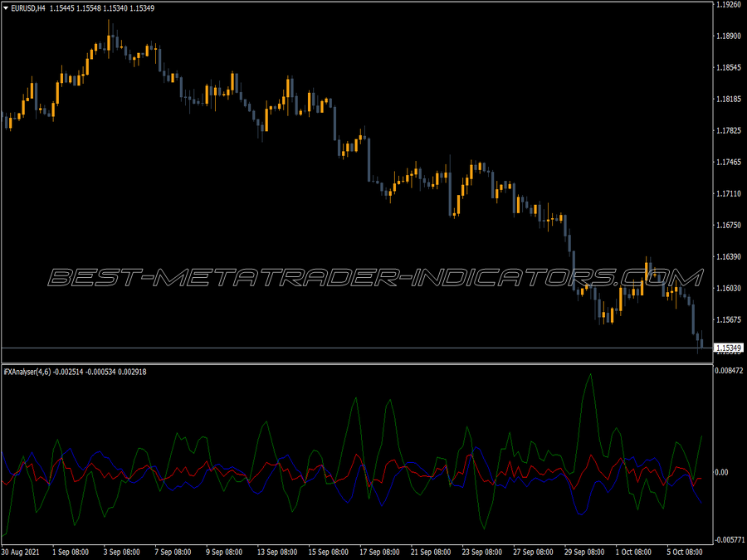The width and height of the screenshot is (747, 560).
Task: Click the 1.15675 price axis label
Action: tap(729, 319)
